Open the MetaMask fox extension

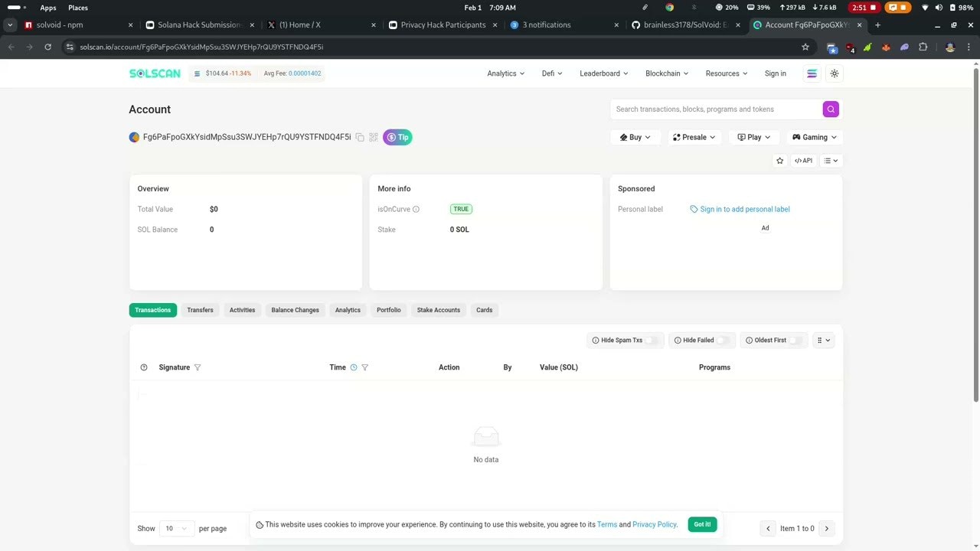[886, 47]
